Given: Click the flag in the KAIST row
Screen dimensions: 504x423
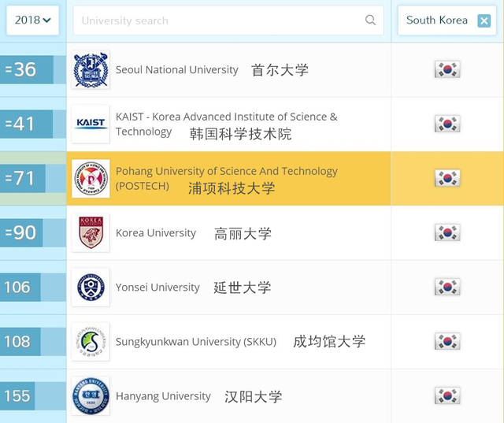Looking at the screenshot, I should (447, 124).
